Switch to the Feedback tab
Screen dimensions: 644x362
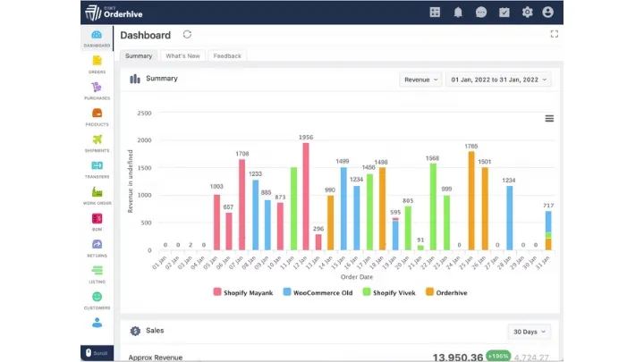pyautogui.click(x=227, y=55)
